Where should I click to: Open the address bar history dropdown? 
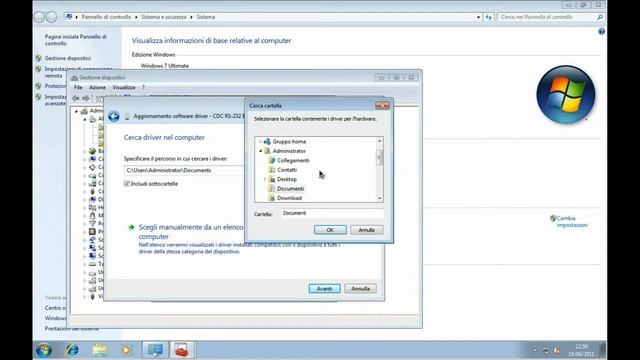[478, 17]
